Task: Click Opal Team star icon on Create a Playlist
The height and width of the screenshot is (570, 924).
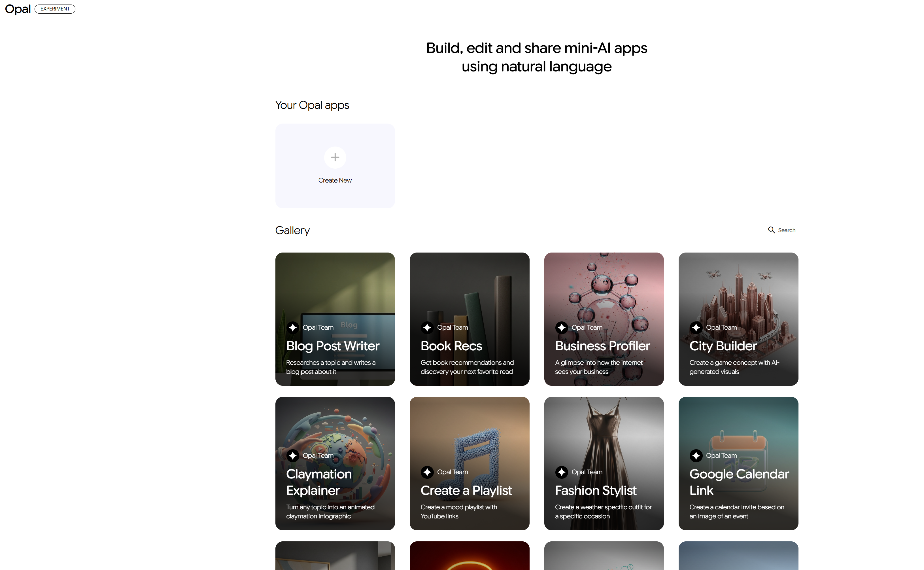Action: pyautogui.click(x=427, y=472)
